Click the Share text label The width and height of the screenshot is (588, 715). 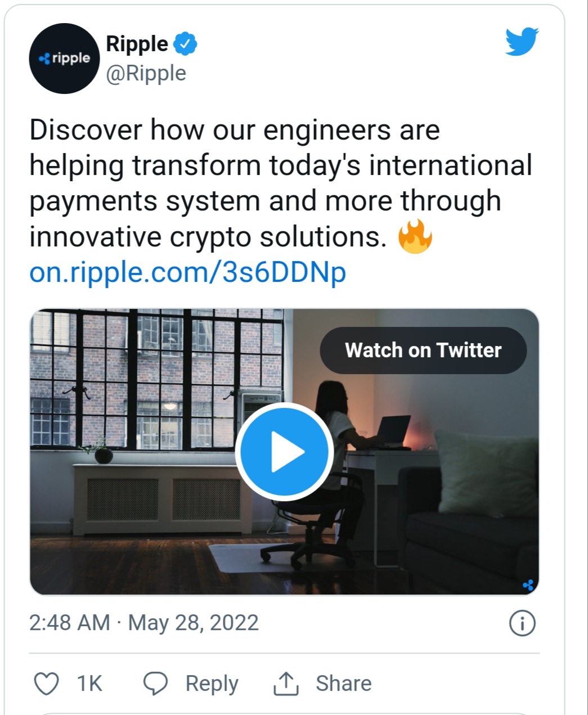343,683
